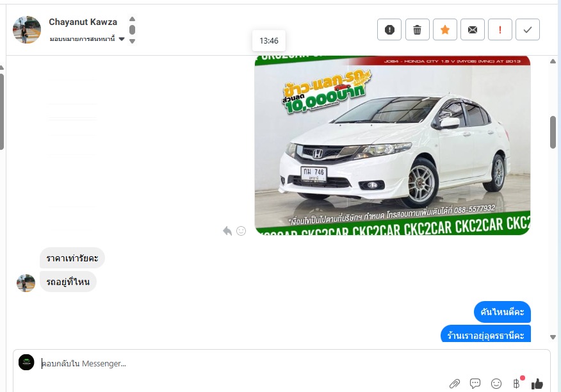Click header scroll down arrow near name
The width and height of the screenshot is (561, 392).
[x=132, y=41]
